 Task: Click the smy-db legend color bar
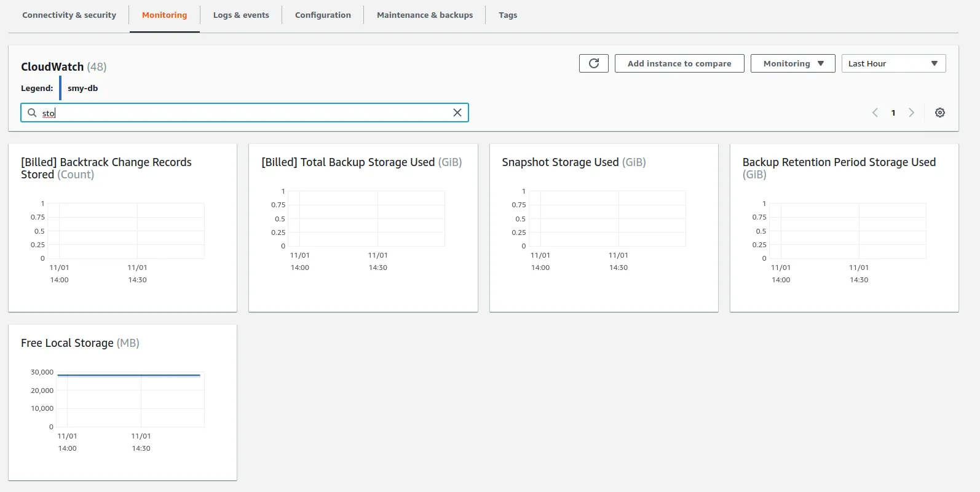click(60, 88)
